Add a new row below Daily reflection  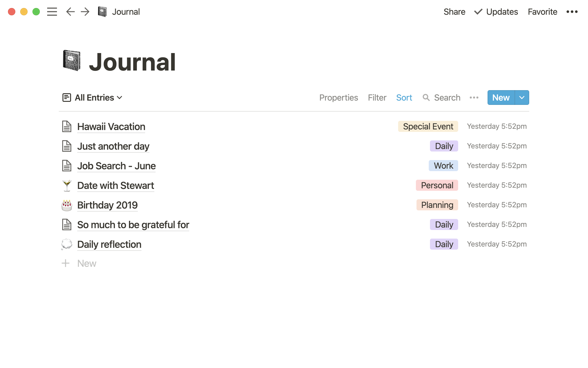pyautogui.click(x=86, y=263)
